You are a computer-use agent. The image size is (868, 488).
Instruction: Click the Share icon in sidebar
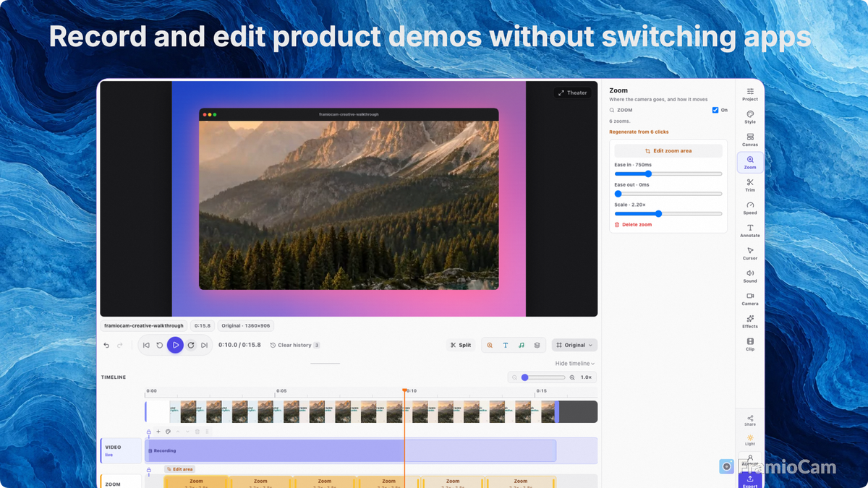coord(750,420)
